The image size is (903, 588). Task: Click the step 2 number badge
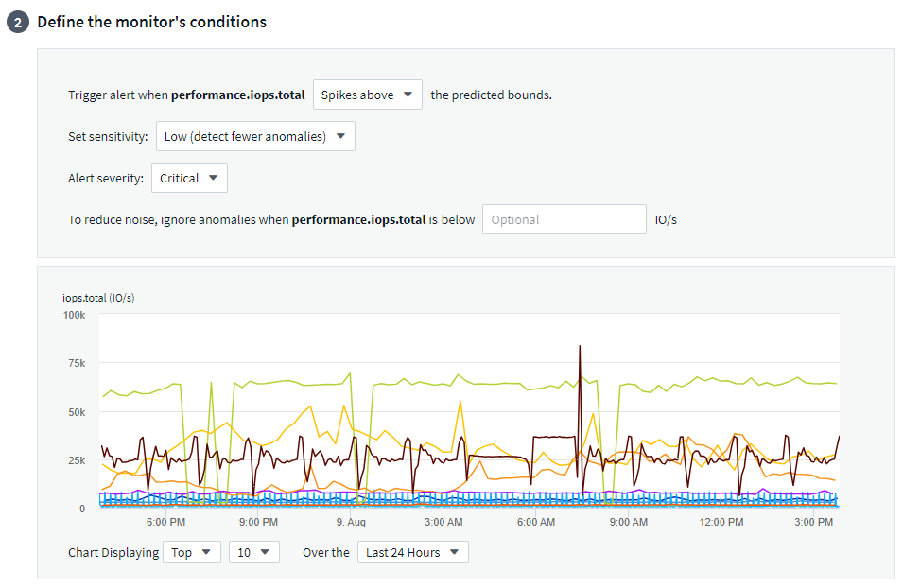click(17, 22)
